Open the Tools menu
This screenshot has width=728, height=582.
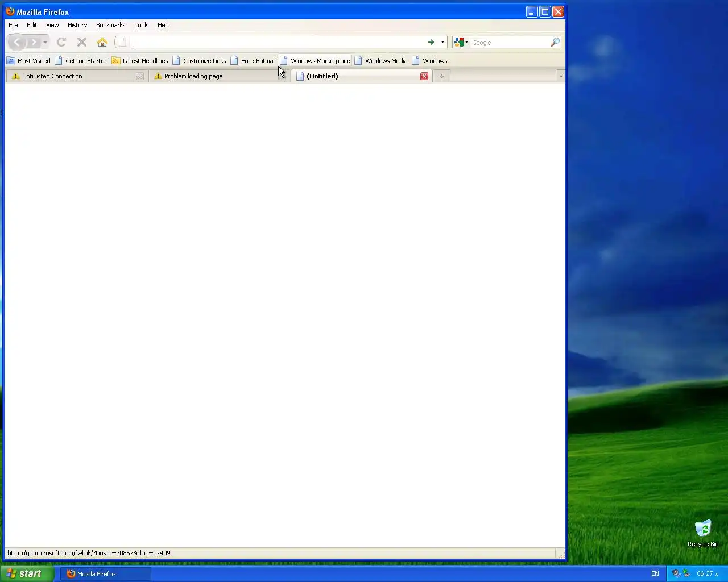142,25
